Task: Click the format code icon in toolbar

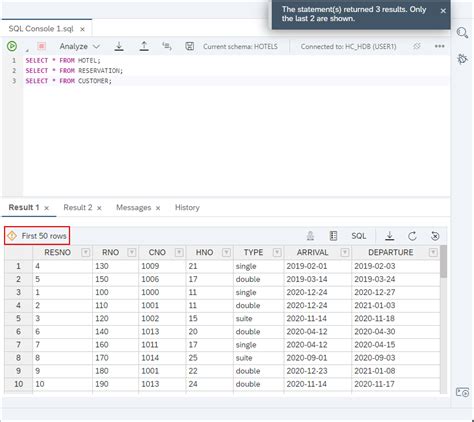Action: [x=167, y=46]
